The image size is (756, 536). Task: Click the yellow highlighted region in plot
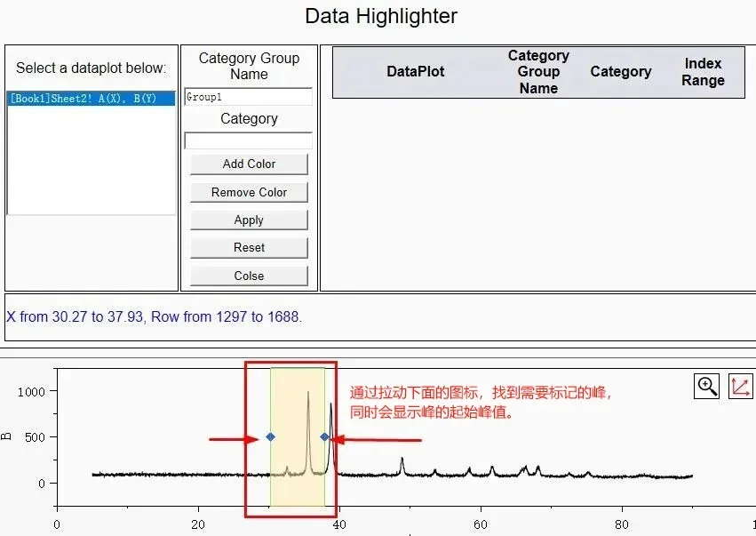298,437
